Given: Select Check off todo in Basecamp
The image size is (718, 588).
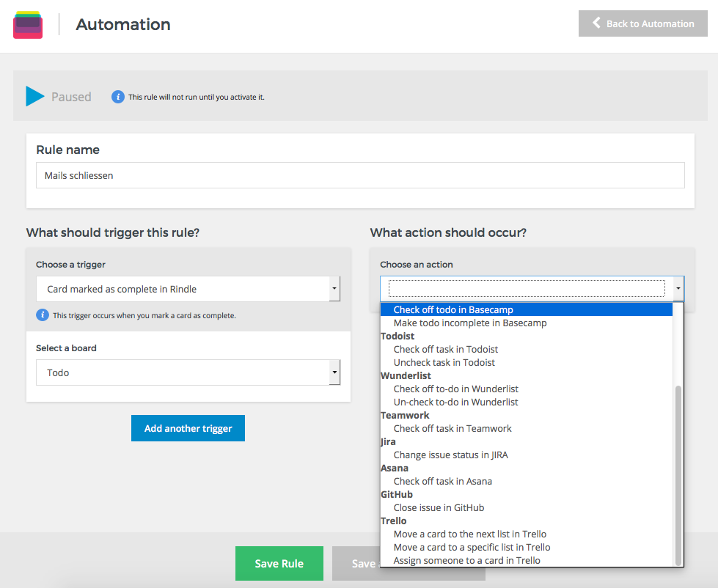Looking at the screenshot, I should (x=526, y=310).
